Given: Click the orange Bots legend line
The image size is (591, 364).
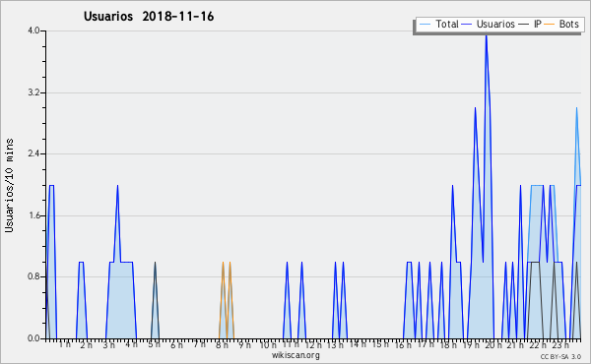Looking at the screenshot, I should click(550, 25).
